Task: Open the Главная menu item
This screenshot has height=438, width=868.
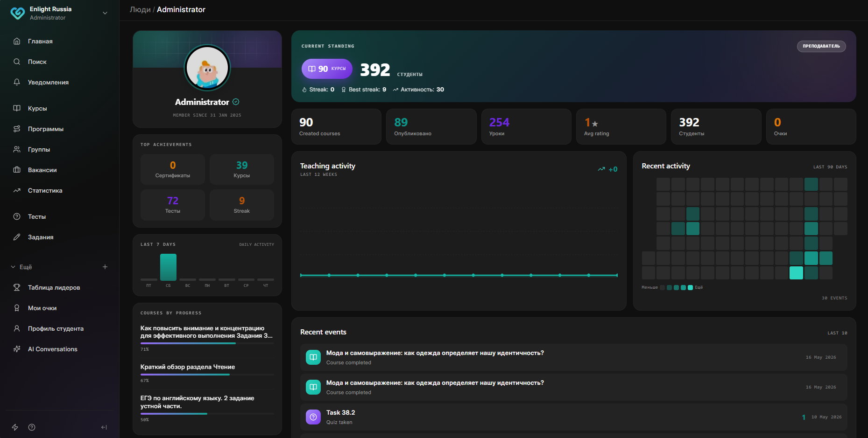Action: [60, 41]
